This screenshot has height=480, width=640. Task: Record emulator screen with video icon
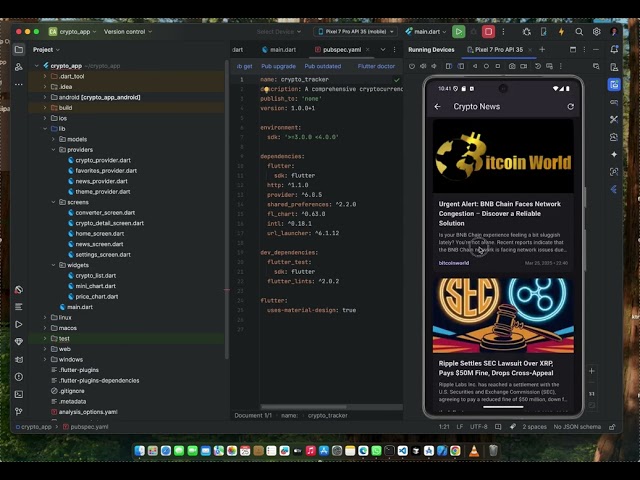[x=524, y=66]
